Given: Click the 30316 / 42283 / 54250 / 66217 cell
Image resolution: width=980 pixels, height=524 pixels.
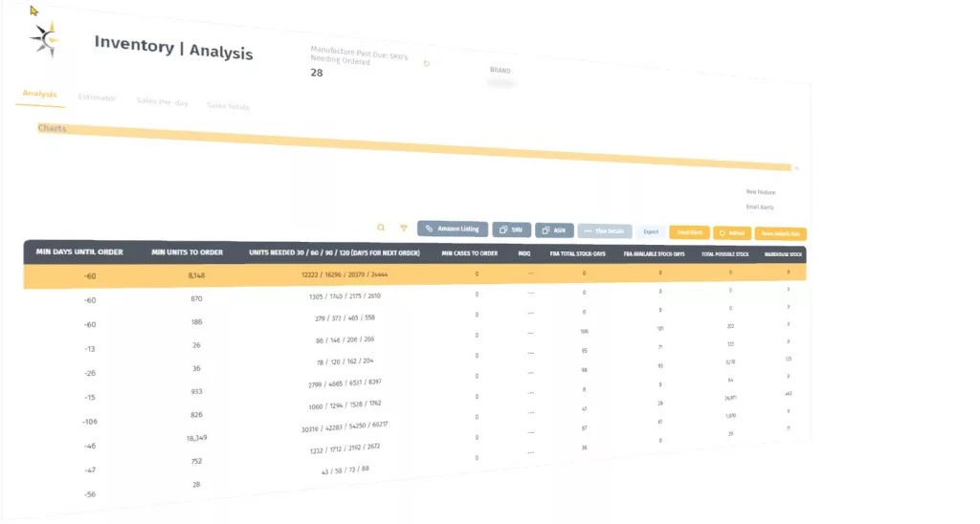Looking at the screenshot, I should point(345,426).
